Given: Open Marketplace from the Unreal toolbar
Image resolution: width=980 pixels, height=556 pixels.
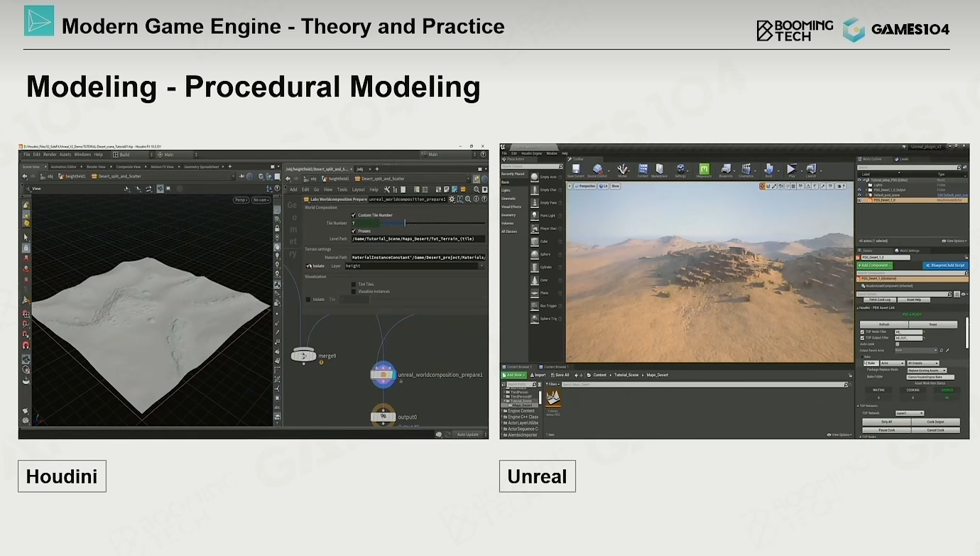Looking at the screenshot, I should tap(660, 169).
